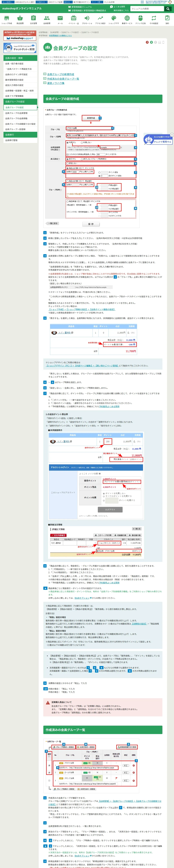Open the メール envelope icon
Viewport: 174px width, 868px height.
(60, 18)
